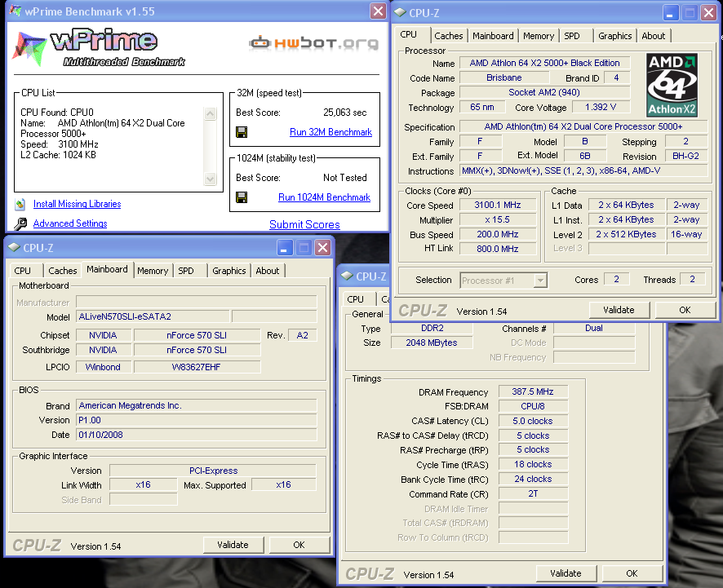Select CPU tab in the Memory CPU-Z window
The height and width of the screenshot is (588, 723).
coord(356,299)
